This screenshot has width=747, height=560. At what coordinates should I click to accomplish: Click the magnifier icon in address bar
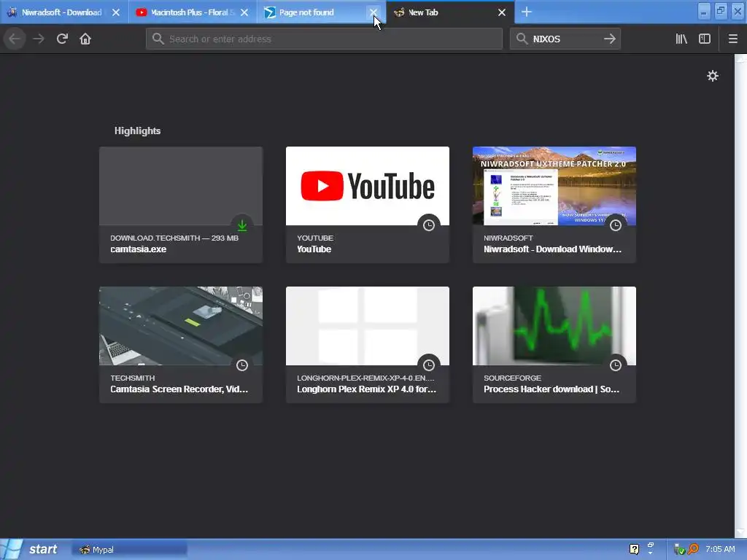[x=158, y=39]
